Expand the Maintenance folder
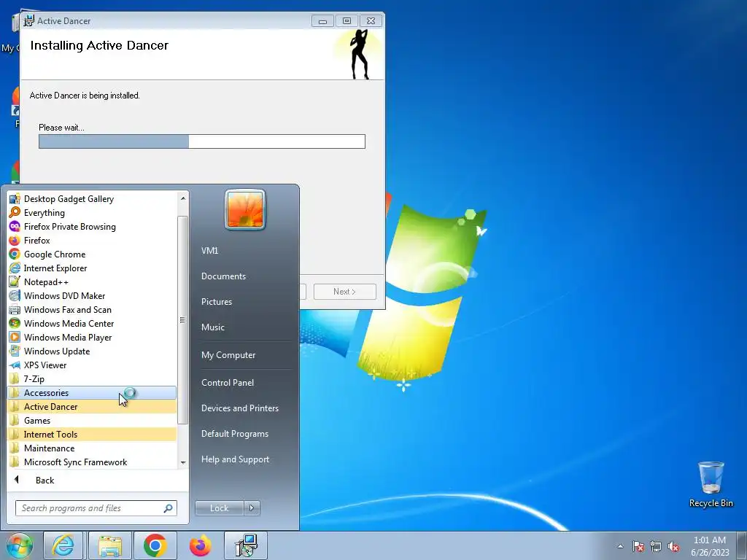 (x=92, y=448)
